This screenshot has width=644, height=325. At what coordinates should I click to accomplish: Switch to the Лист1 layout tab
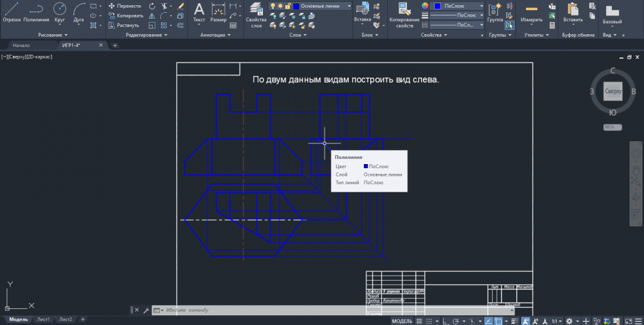(43, 319)
